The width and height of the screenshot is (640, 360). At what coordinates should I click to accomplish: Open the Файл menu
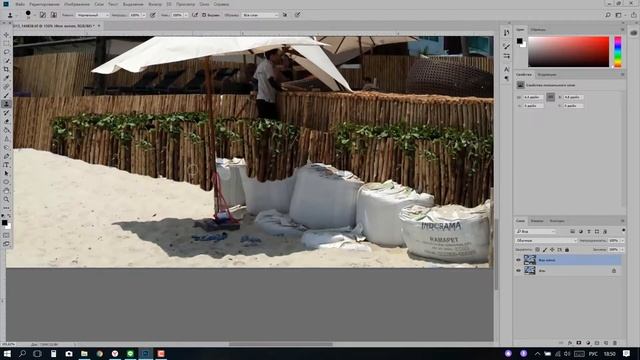pyautogui.click(x=20, y=4)
